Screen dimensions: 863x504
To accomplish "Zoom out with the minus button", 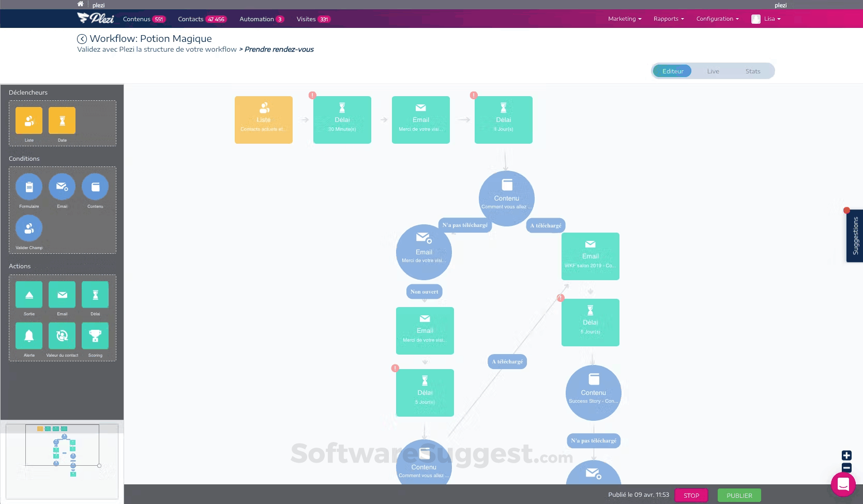I will [846, 468].
